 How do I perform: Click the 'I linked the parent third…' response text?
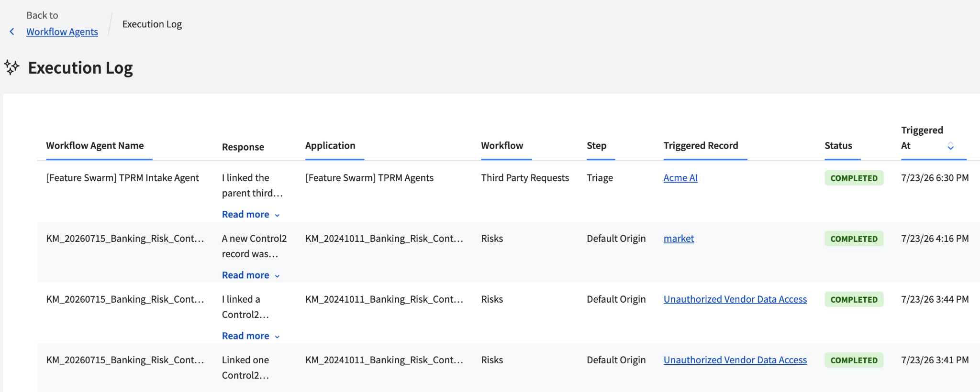coord(252,185)
